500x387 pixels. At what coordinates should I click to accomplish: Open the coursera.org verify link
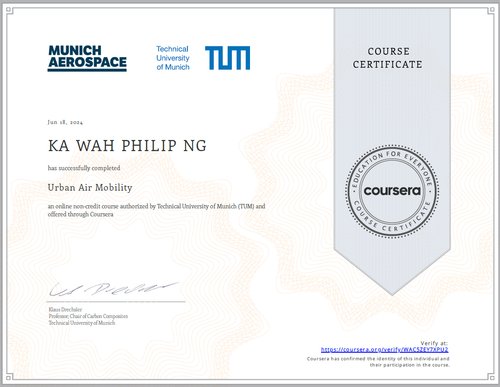coord(384,350)
